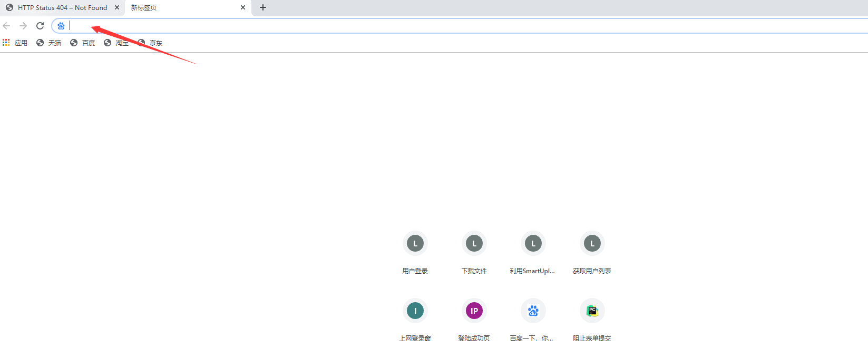Click the Baidu paw icon in address bar
The image size is (868, 358).
point(61,26)
